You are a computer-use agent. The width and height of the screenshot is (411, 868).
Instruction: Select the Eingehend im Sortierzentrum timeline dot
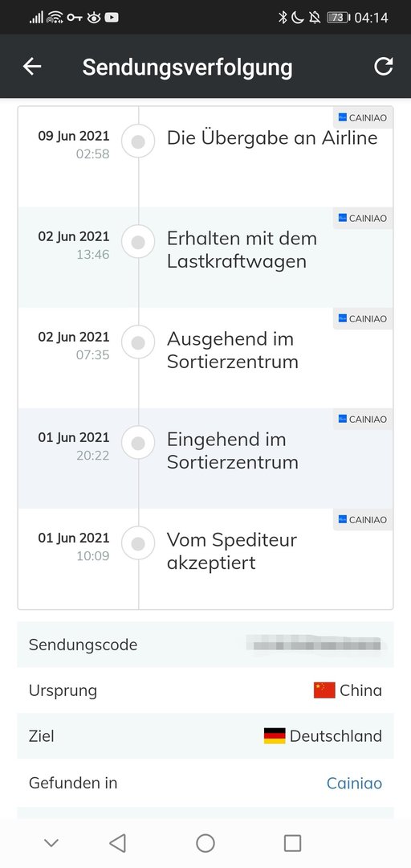click(138, 443)
